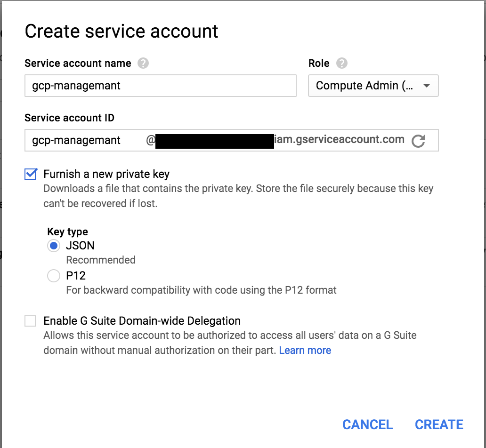This screenshot has width=486, height=448.
Task: Click the Service account ID text field
Action: [85, 140]
